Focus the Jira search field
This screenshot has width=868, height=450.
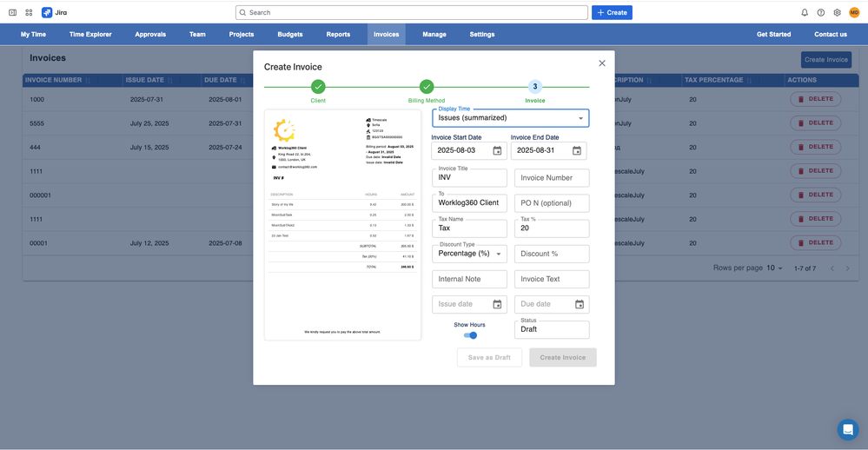tap(411, 12)
